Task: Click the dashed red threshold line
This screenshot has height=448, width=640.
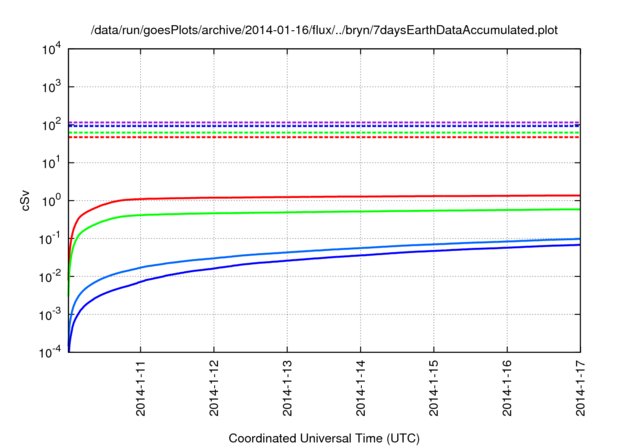Action: [x=324, y=137]
